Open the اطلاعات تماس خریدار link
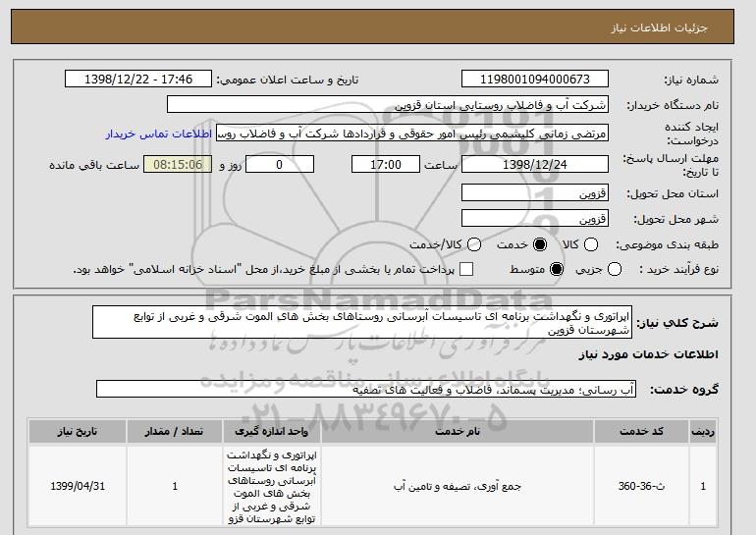This screenshot has width=756, height=535. pyautogui.click(x=159, y=134)
